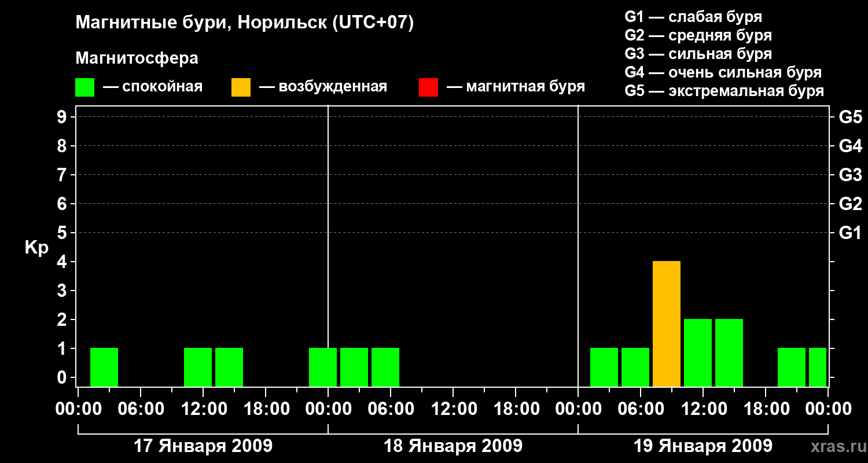Click the first green bar on 19 January
This screenshot has height=463, width=868.
click(x=604, y=367)
